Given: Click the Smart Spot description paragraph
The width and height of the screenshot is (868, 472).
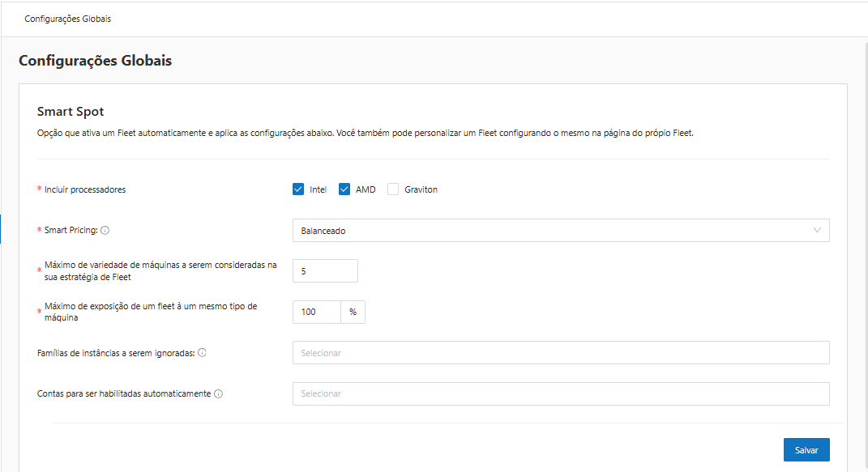Looking at the screenshot, I should 365,133.
